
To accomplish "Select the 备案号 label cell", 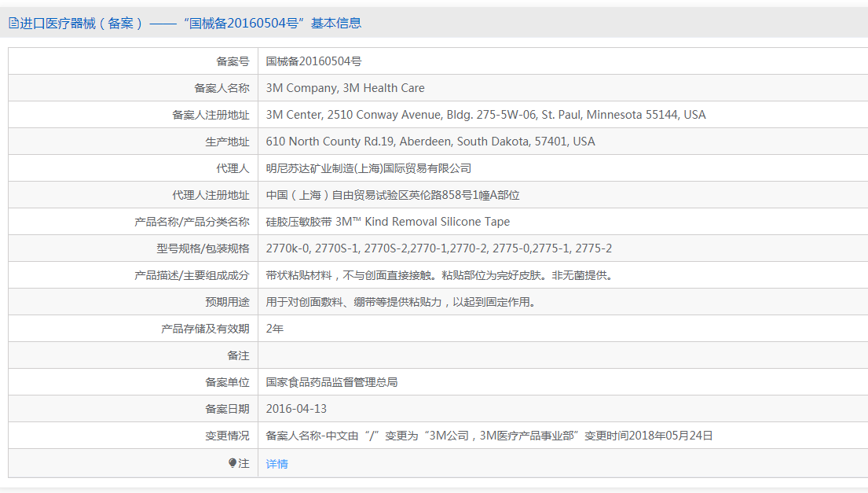I will tap(233, 61).
